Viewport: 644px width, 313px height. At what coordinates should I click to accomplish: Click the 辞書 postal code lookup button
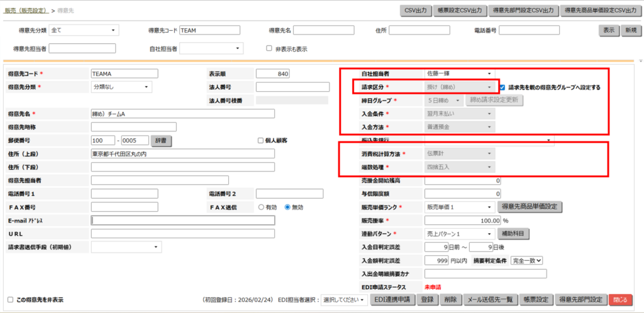click(x=162, y=140)
